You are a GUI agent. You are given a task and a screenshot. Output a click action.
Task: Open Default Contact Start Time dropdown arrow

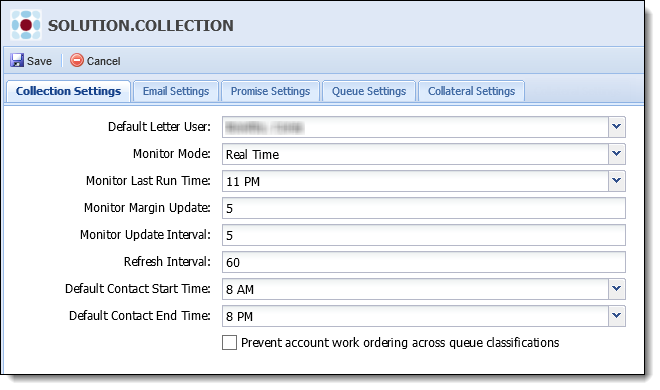tap(617, 289)
